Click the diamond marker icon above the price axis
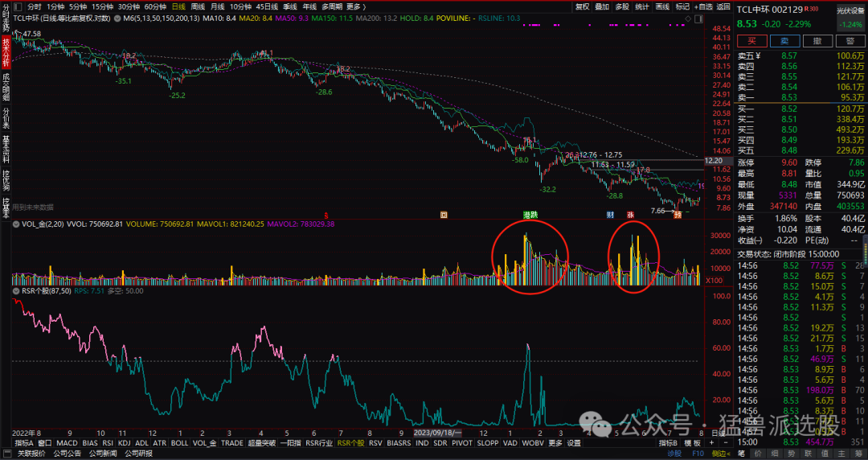The image size is (868, 460). click(688, 18)
